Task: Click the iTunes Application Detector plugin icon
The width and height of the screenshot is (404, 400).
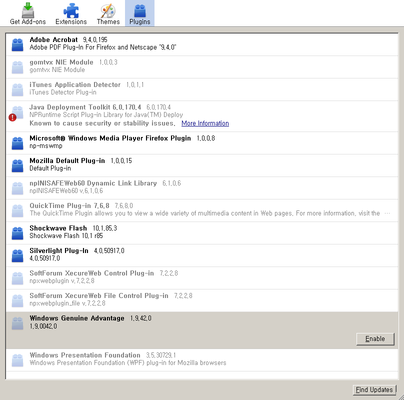Action: point(17,89)
